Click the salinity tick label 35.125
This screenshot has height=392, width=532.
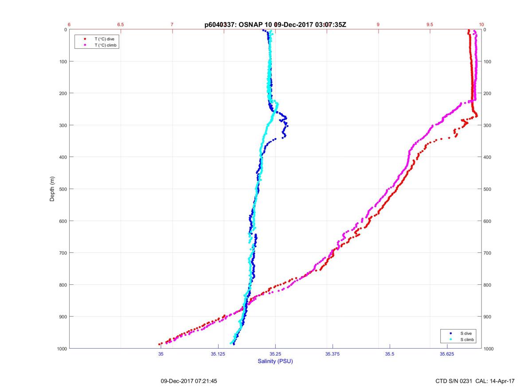point(218,354)
